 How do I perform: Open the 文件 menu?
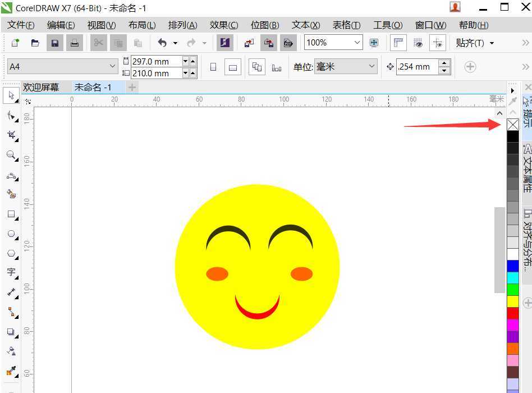pos(20,25)
